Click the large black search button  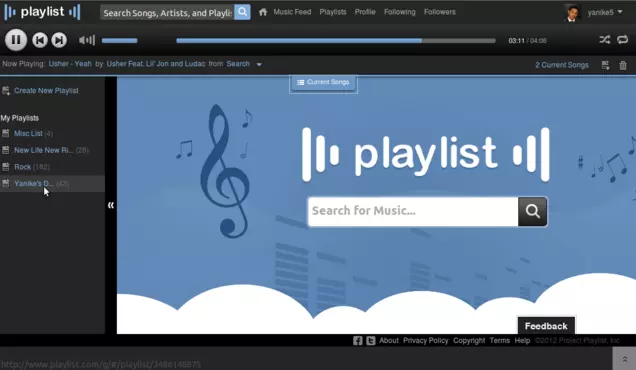pos(533,211)
